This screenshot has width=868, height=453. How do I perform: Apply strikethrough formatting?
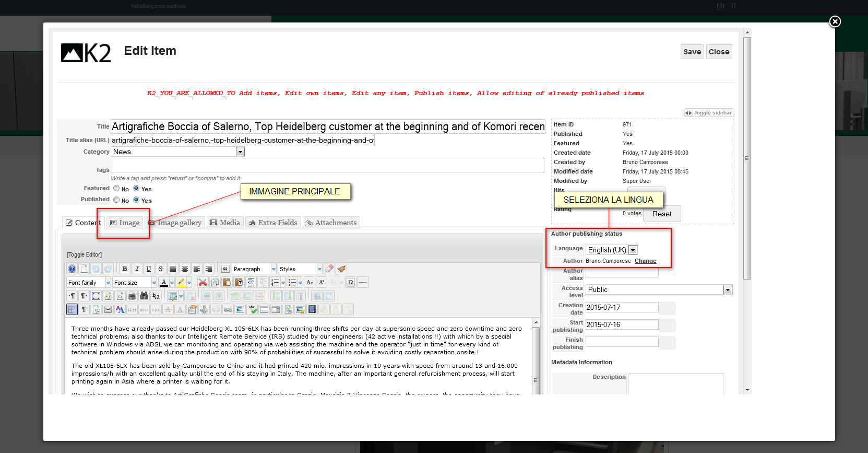(161, 269)
